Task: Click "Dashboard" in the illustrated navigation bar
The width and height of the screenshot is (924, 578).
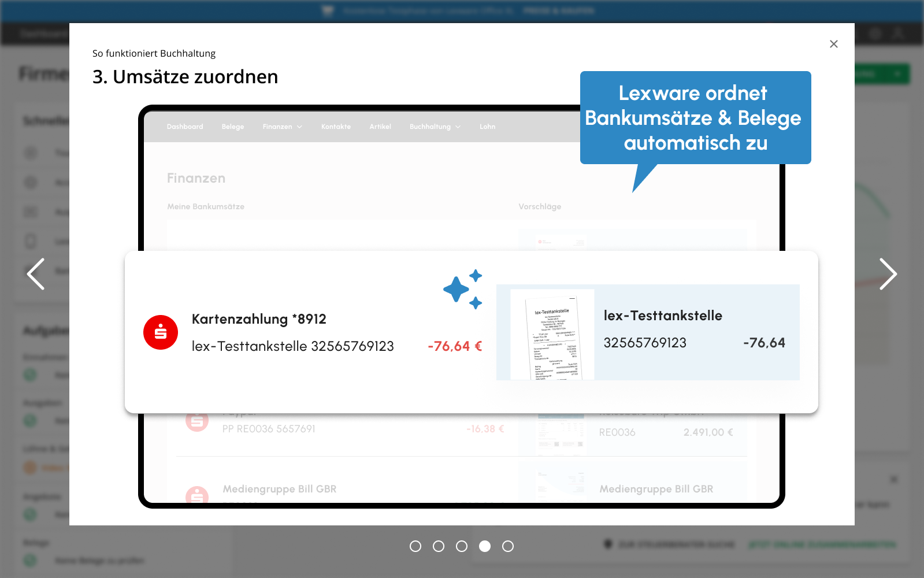Action: pyautogui.click(x=185, y=127)
